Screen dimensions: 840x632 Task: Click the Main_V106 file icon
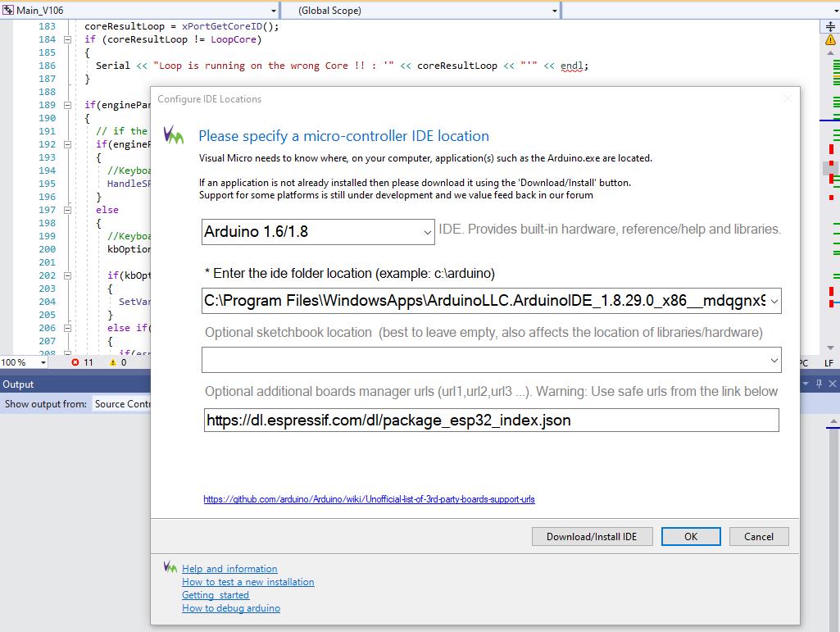point(8,10)
